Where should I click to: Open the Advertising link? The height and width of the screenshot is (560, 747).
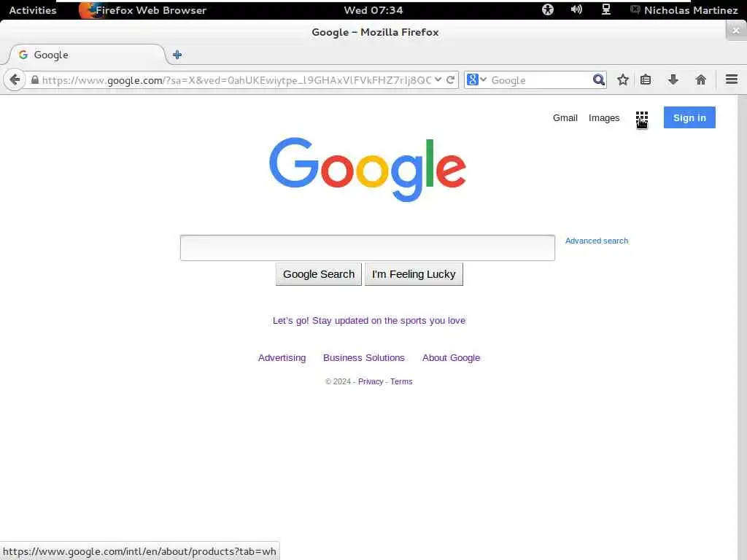pos(282,357)
